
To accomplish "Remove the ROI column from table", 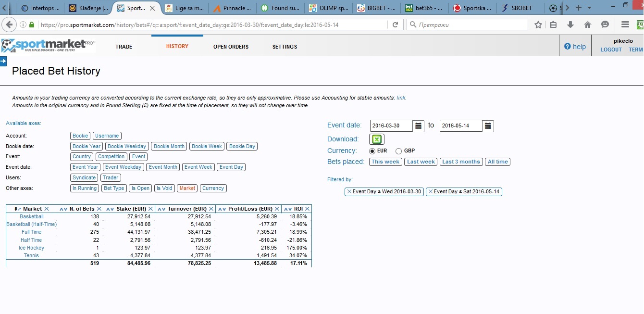I will tap(308, 209).
